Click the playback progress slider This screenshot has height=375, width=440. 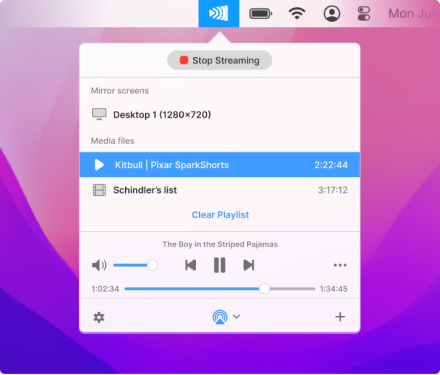(220, 289)
